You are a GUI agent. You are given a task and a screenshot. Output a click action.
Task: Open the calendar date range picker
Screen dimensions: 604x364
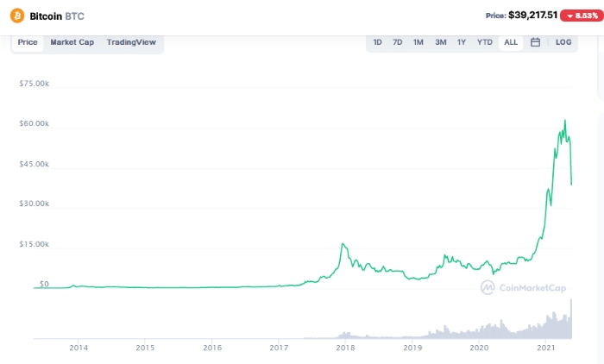click(535, 42)
